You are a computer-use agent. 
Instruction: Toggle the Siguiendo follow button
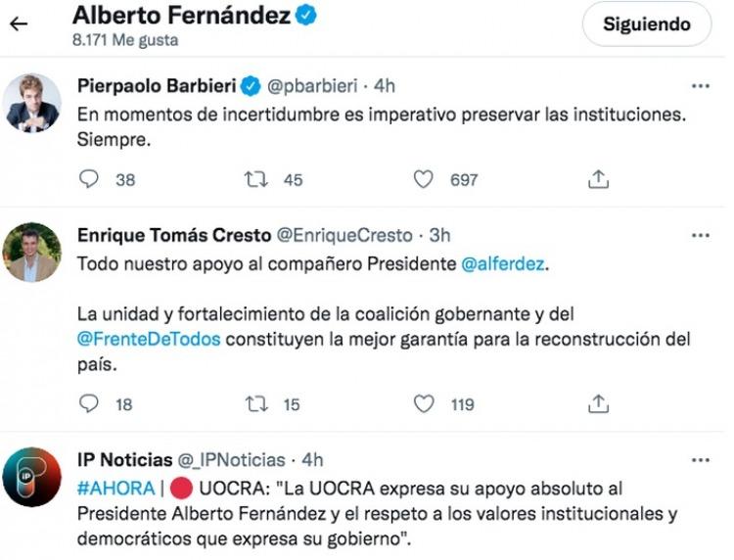tap(646, 24)
